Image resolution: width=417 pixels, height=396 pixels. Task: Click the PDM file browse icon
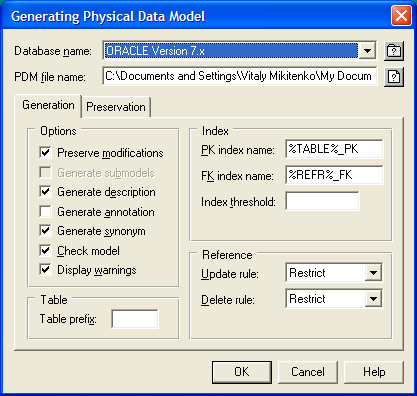point(394,77)
